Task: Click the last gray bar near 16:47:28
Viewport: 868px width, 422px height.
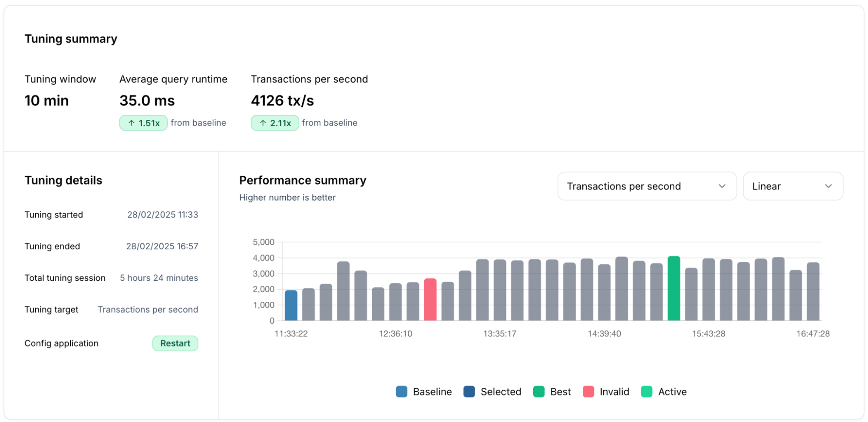Action: (x=813, y=291)
